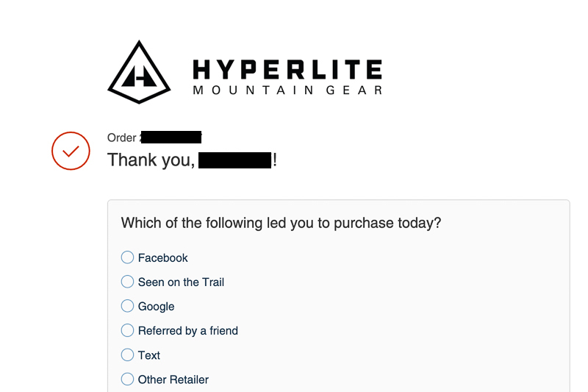
Task: Select the Text radio button
Action: [127, 355]
